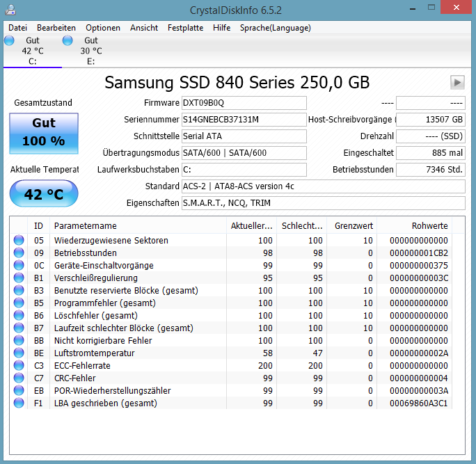Select Benutzte reservierte Blöcke (gesamt) row

click(x=231, y=290)
